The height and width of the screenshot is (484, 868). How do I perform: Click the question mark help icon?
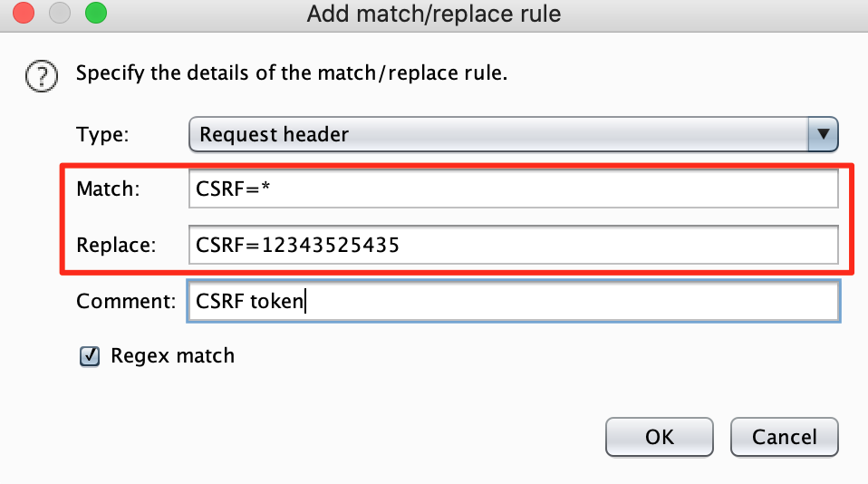click(x=40, y=75)
